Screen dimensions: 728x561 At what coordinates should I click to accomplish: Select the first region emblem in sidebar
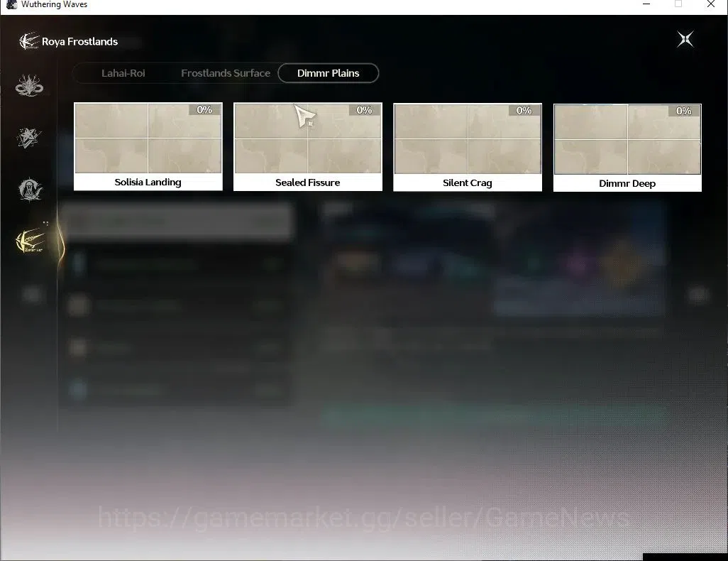(x=29, y=85)
